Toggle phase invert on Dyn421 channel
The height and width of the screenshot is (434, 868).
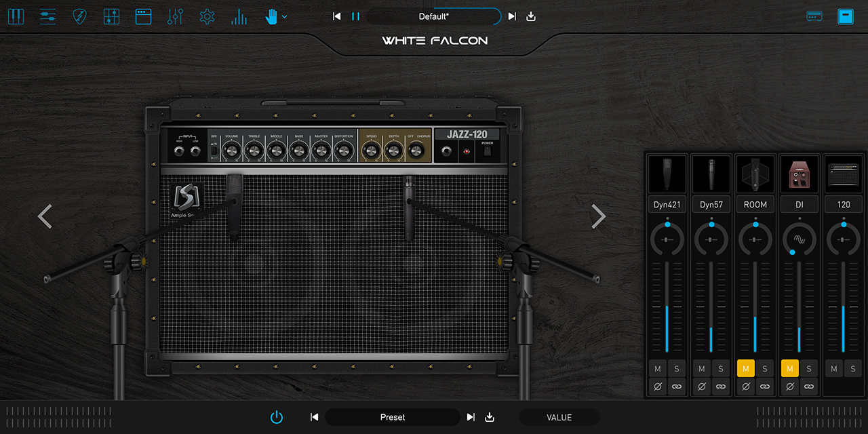658,387
